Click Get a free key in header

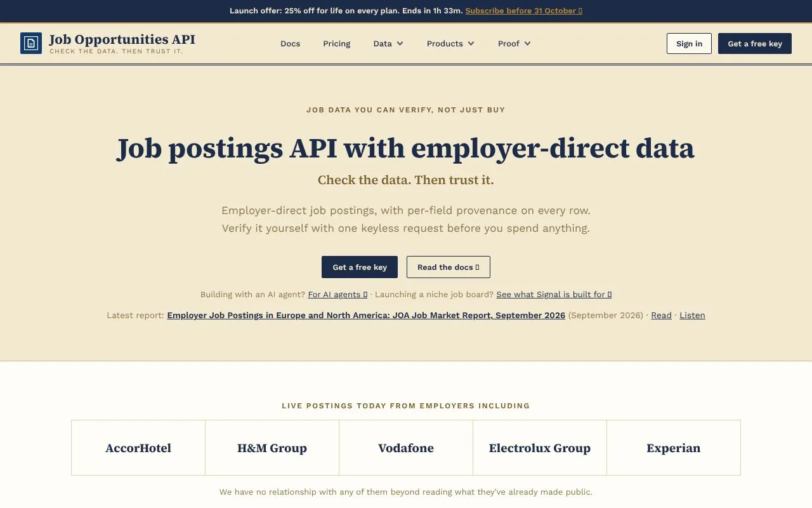coord(755,44)
